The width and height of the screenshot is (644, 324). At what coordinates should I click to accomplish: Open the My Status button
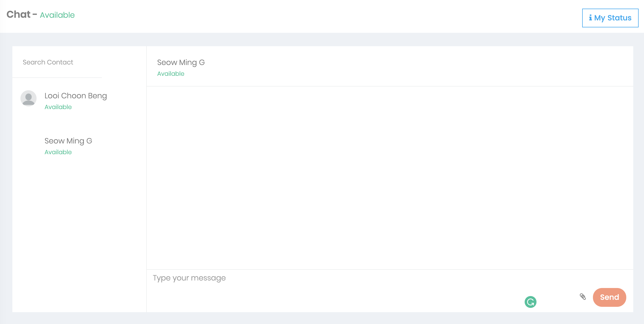pos(610,18)
